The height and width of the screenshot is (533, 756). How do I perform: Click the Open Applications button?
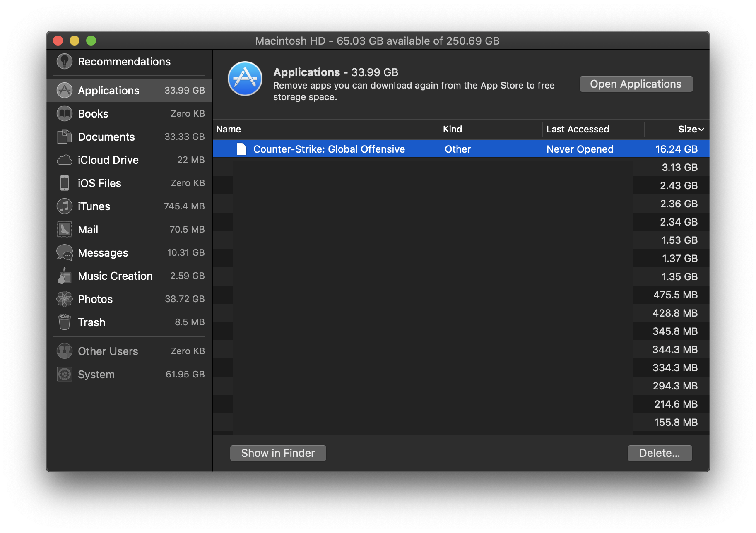coord(636,84)
